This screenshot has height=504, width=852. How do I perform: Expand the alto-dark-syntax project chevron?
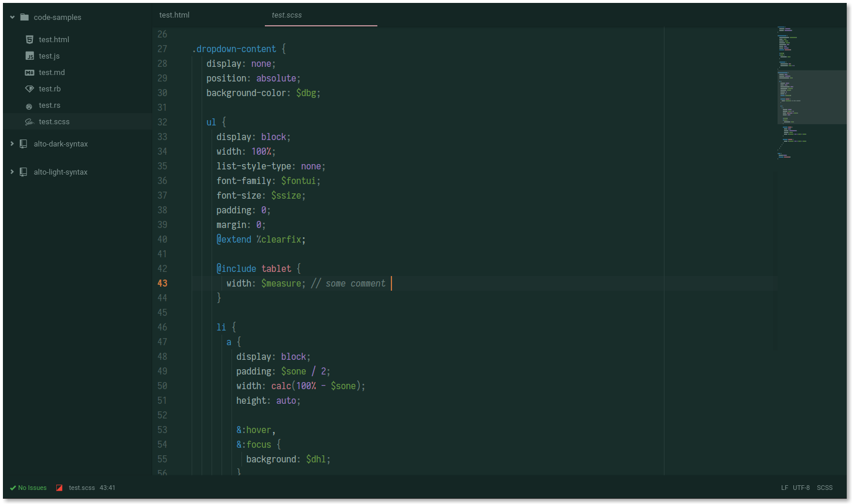point(12,144)
